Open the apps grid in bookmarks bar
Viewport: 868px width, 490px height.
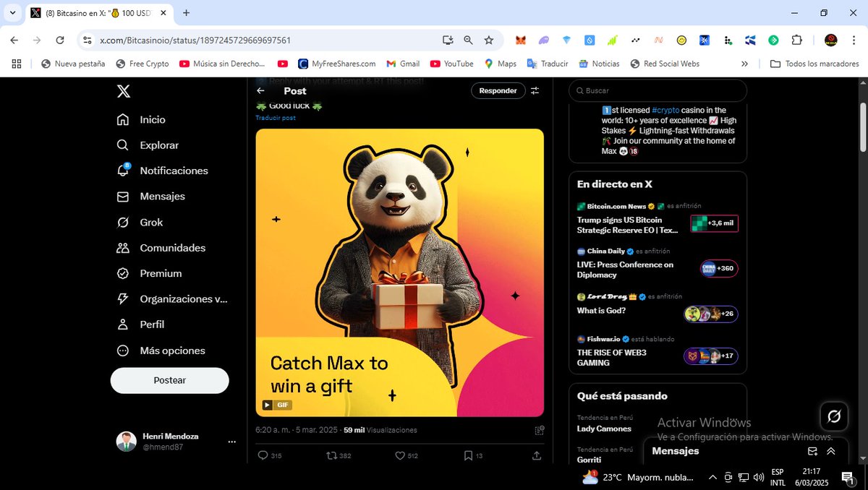[17, 64]
